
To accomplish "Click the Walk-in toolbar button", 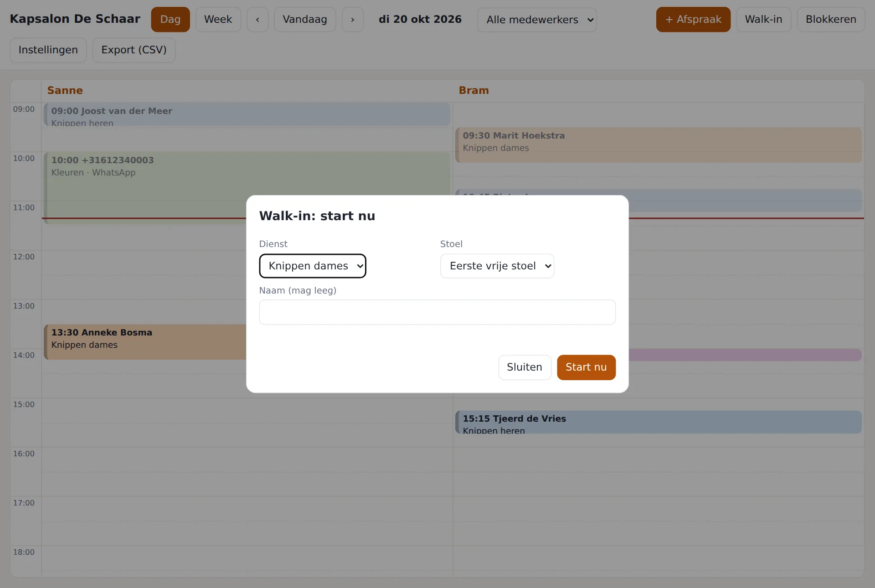I will 763,20.
